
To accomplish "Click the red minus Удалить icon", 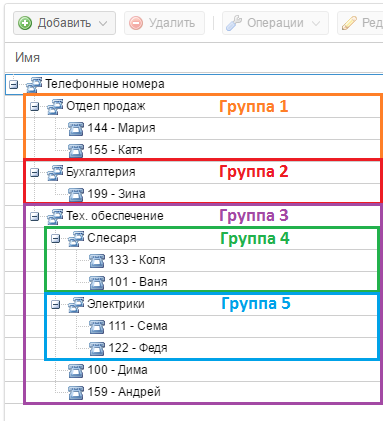I will point(136,23).
